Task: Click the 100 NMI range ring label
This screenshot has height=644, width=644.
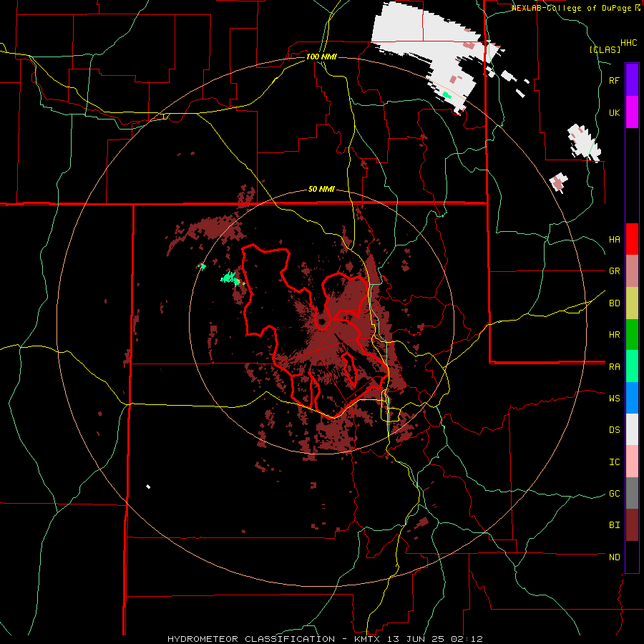Action: coord(321,57)
